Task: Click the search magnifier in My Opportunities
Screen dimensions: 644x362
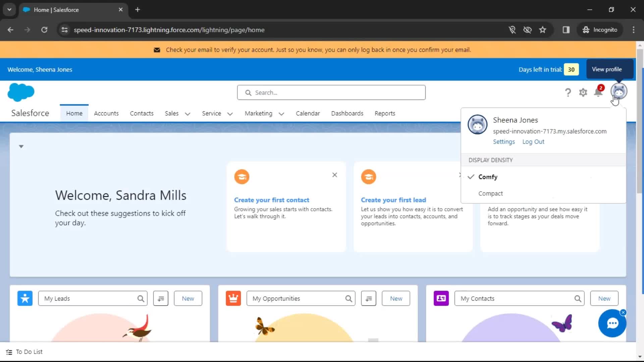Action: click(x=348, y=299)
